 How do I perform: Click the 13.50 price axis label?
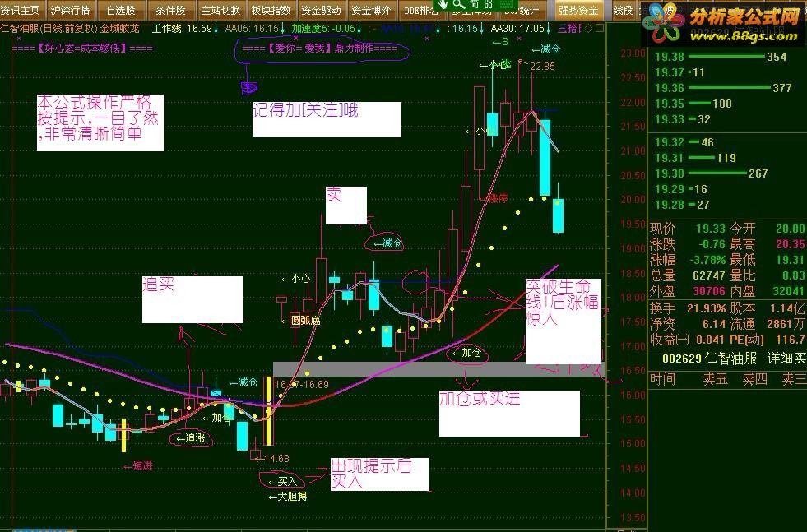click(632, 517)
